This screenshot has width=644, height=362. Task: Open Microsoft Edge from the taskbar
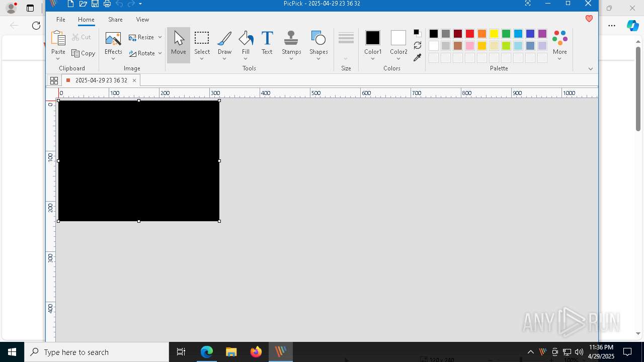click(x=207, y=352)
